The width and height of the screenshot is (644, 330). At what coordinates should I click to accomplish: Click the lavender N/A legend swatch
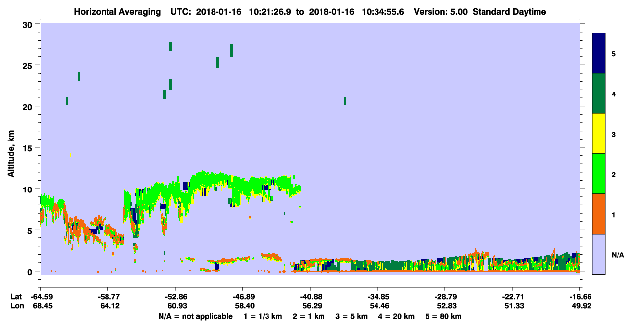tap(599, 254)
